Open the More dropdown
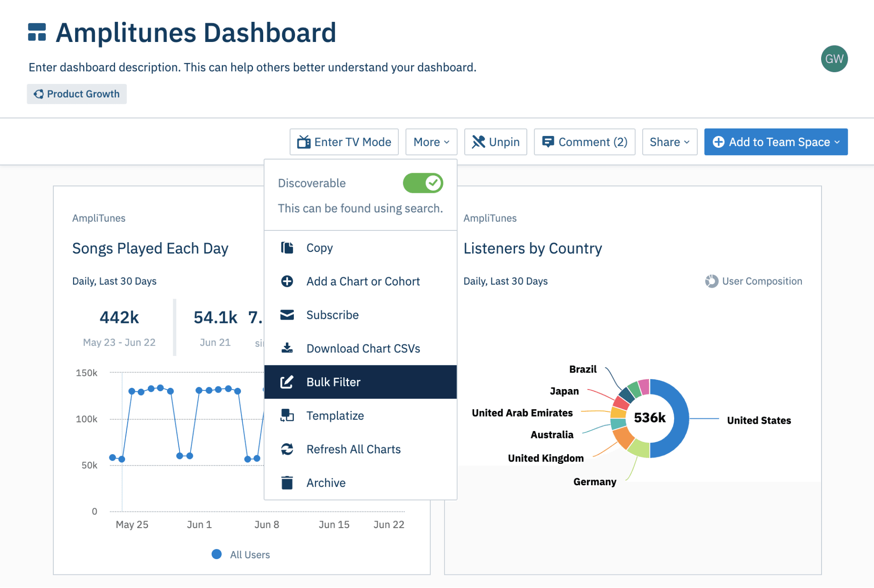Viewport: 874px width, 588px height. pos(431,142)
